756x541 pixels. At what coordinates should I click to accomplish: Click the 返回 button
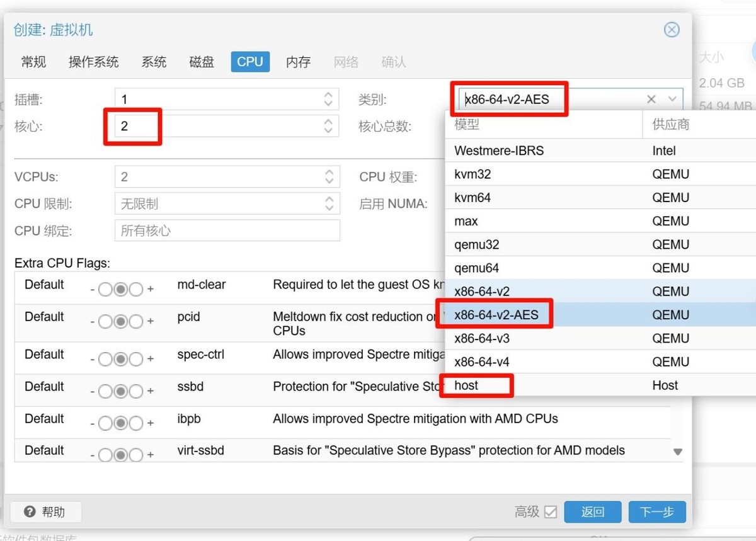pyautogui.click(x=592, y=511)
